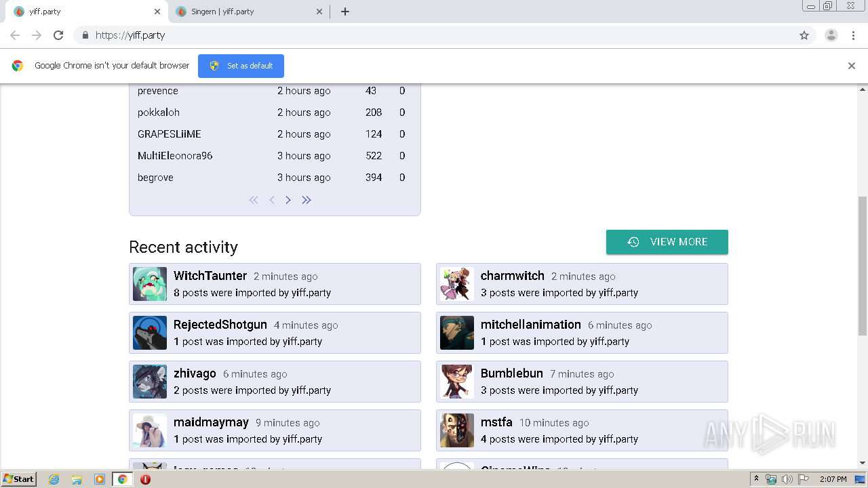
Task: Jump to last page of the table
Action: (x=307, y=200)
